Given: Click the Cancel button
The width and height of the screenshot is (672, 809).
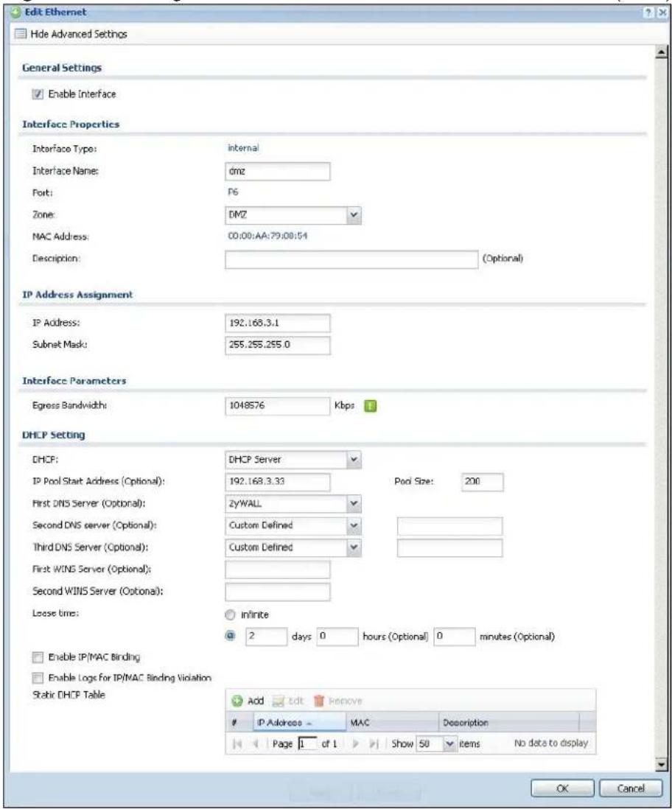Looking at the screenshot, I should pyautogui.click(x=630, y=788).
